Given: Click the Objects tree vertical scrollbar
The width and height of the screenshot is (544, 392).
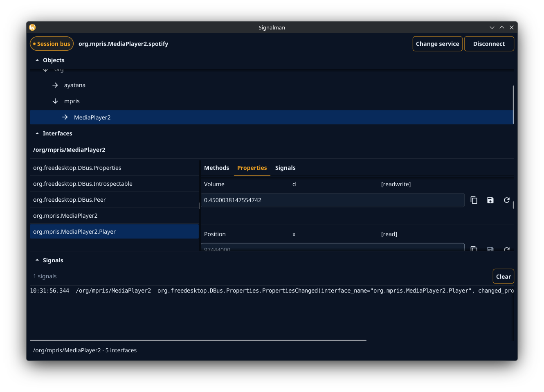Looking at the screenshot, I should point(513,104).
